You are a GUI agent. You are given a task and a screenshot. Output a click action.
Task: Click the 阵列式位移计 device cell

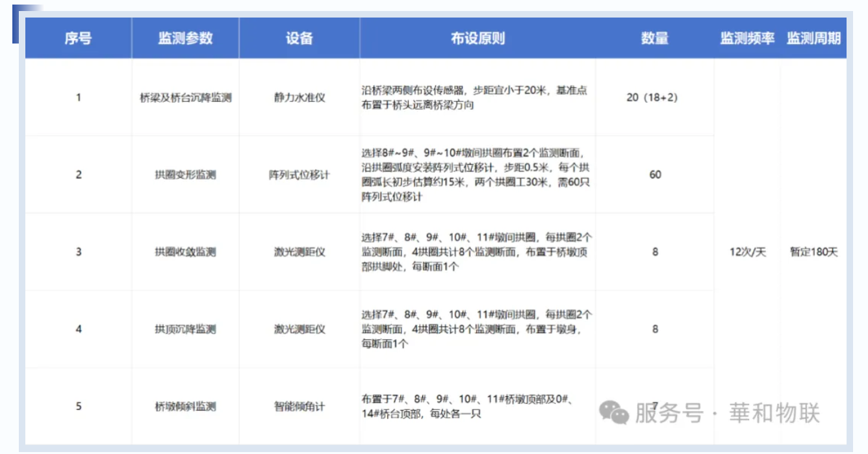(300, 175)
